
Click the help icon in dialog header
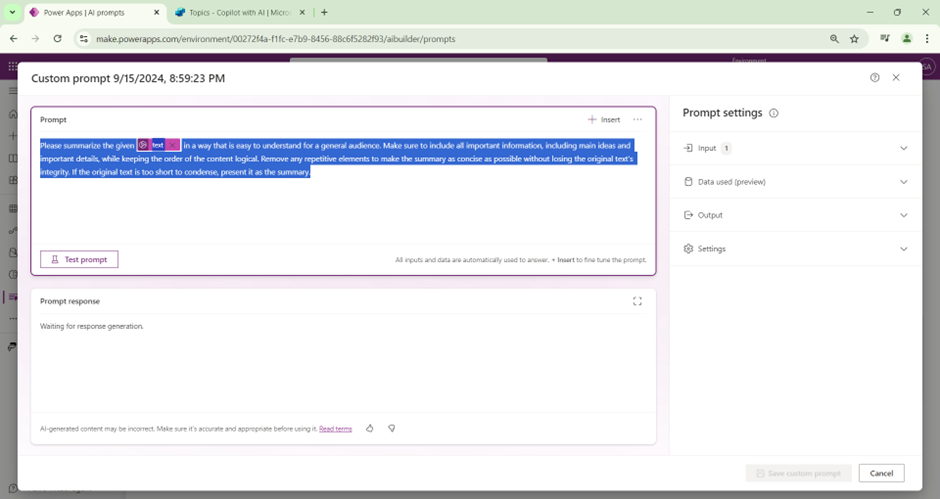pyautogui.click(x=875, y=78)
